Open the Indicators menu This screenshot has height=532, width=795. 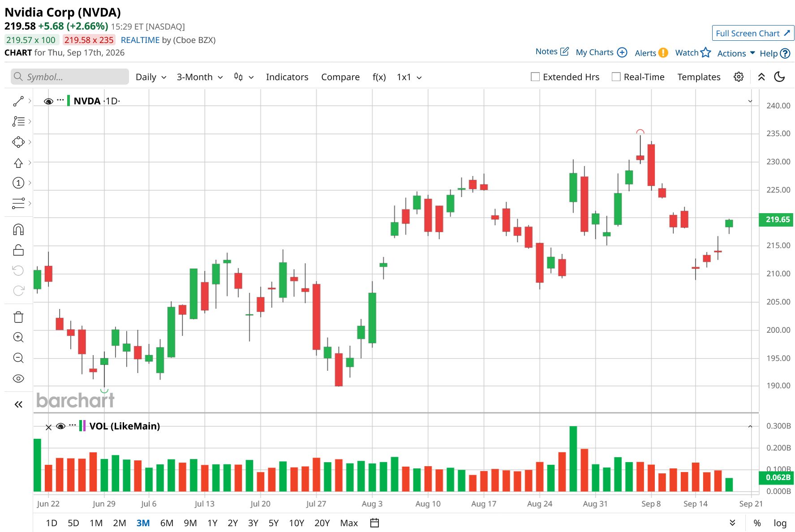(287, 77)
